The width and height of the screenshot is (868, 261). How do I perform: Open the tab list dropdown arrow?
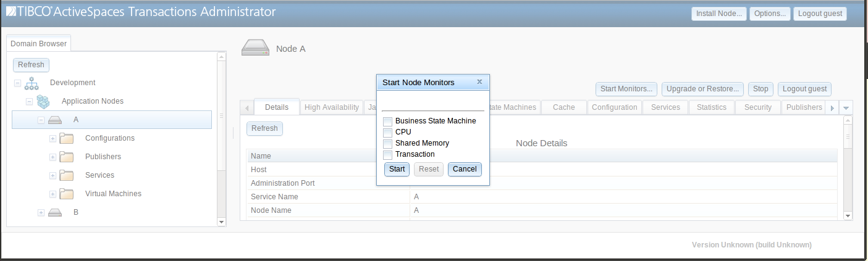click(846, 107)
